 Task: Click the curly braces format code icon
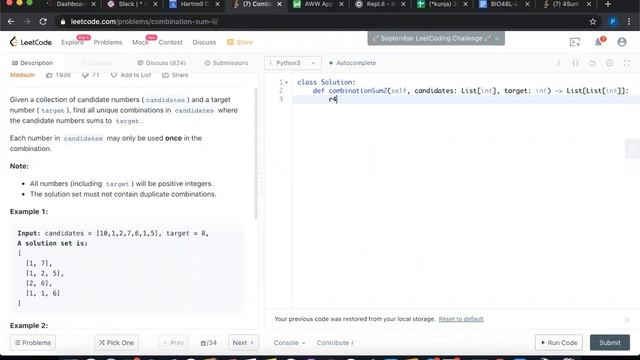pyautogui.click(x=576, y=63)
